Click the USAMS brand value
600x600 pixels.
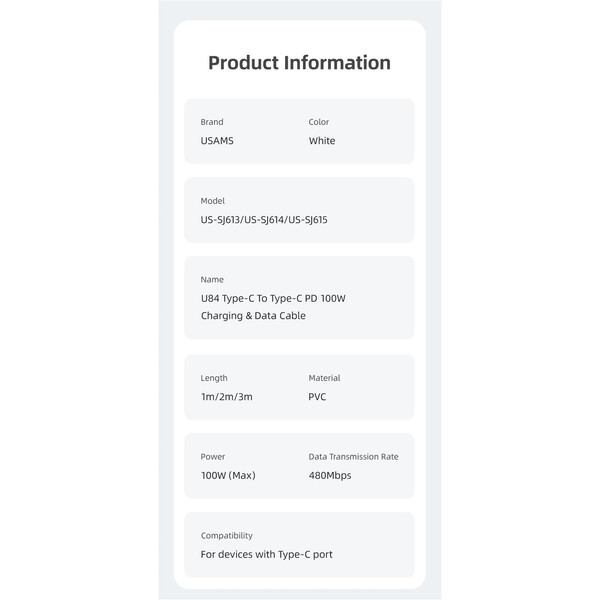tap(217, 141)
